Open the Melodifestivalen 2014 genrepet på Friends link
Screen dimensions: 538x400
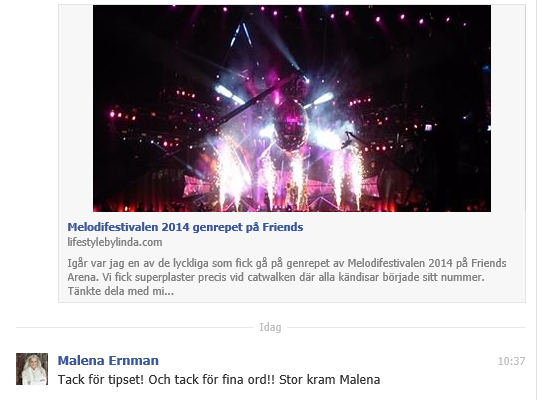[185, 227]
